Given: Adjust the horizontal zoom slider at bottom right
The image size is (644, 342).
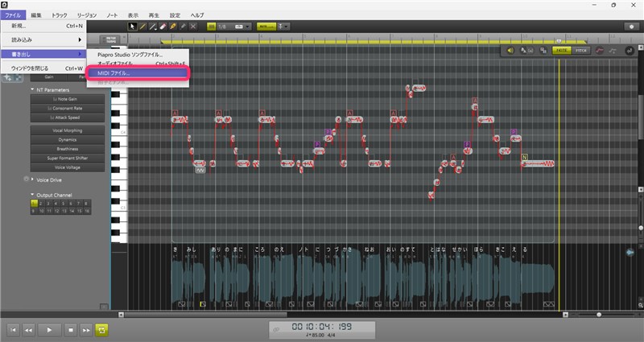Looking at the screenshot, I should pos(599,315).
